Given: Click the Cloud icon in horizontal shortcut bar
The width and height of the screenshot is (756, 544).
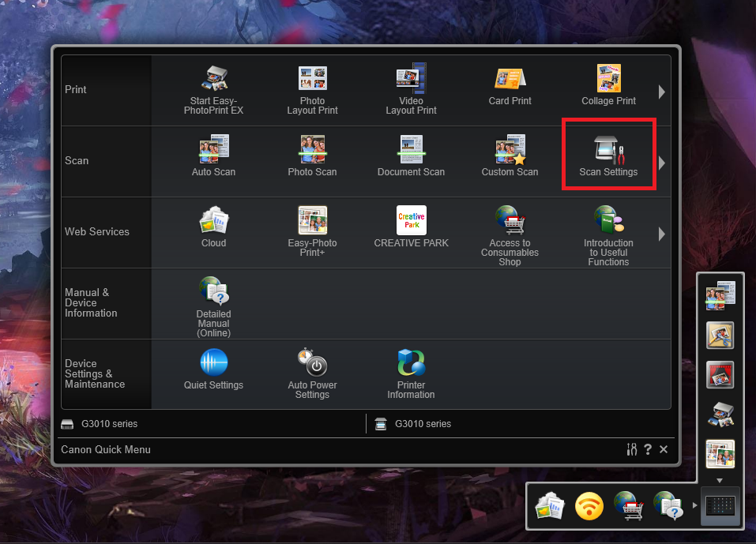Looking at the screenshot, I should pos(549,505).
